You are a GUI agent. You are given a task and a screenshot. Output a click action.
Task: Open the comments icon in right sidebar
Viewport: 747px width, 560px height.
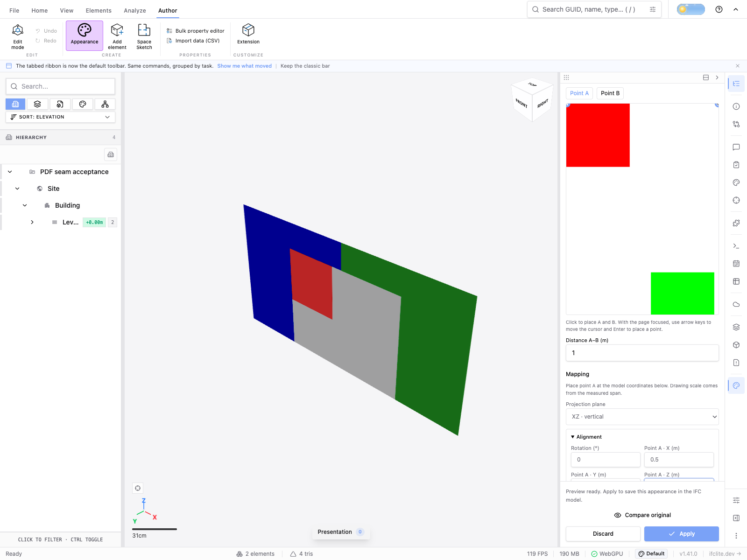click(736, 147)
